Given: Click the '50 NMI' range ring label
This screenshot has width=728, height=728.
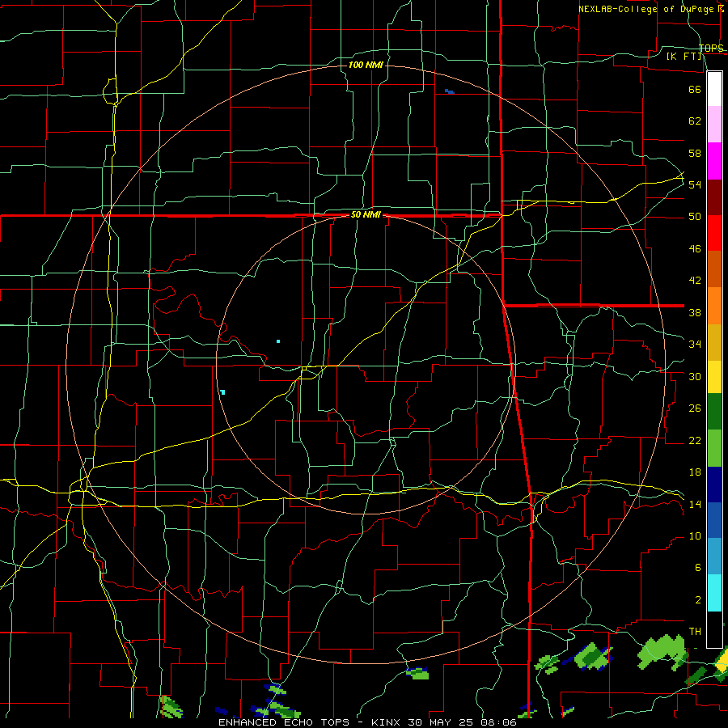Looking at the screenshot, I should (366, 214).
